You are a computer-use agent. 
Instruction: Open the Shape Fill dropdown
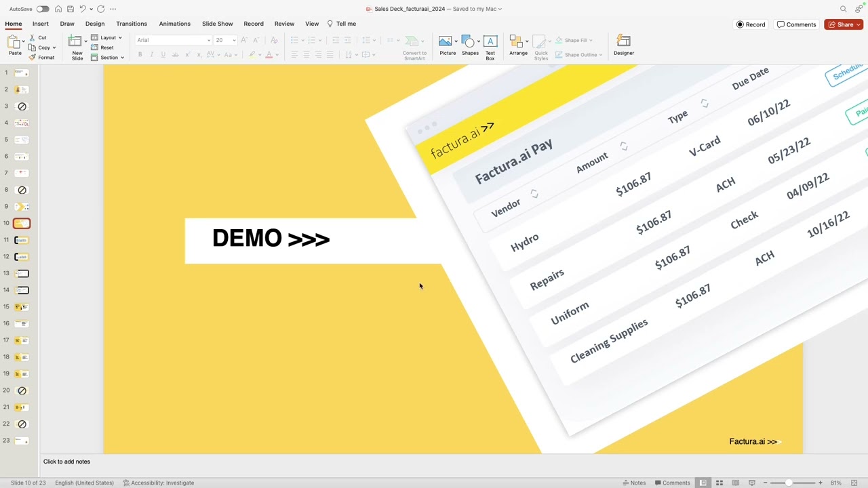coord(574,40)
